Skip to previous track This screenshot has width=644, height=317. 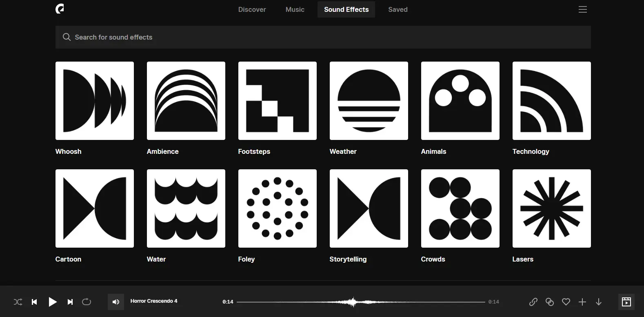34,302
